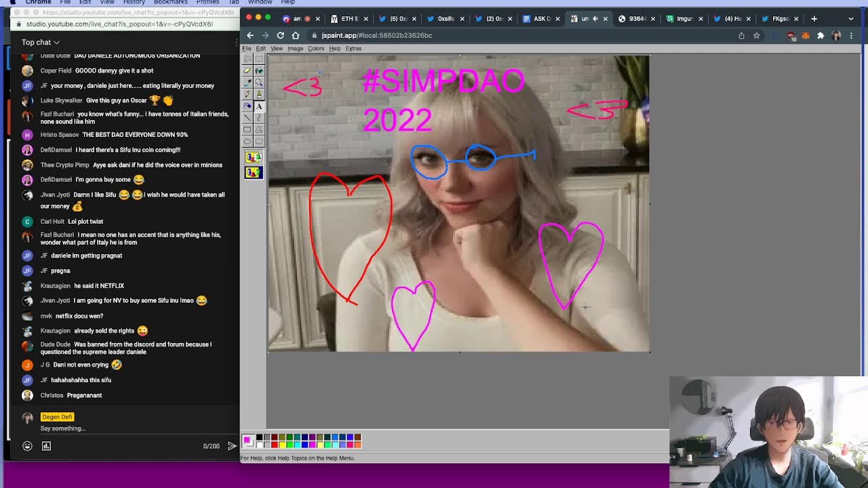Go back in the jspaint browser window
Image resolution: width=868 pixels, height=488 pixels.
250,35
